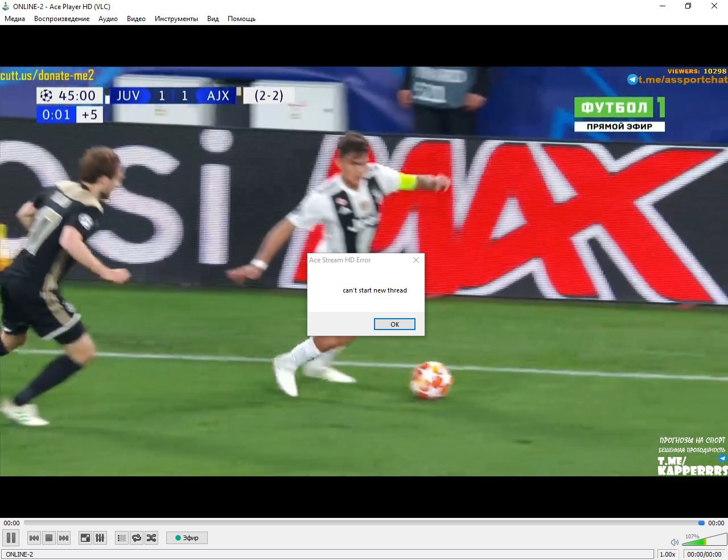Viewport: 728px width, 560px height.
Task: Close the Ace Player HD window
Action: [x=714, y=6]
